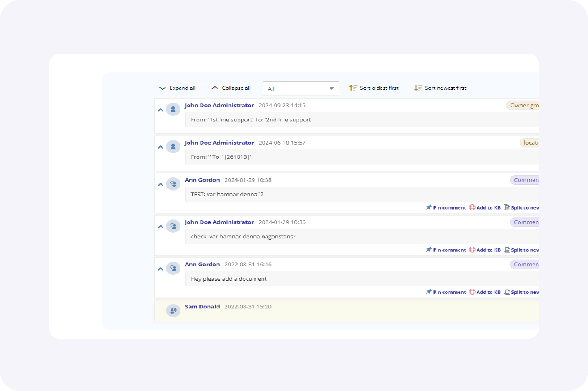
Task: Click Collapse all comments
Action: (231, 88)
